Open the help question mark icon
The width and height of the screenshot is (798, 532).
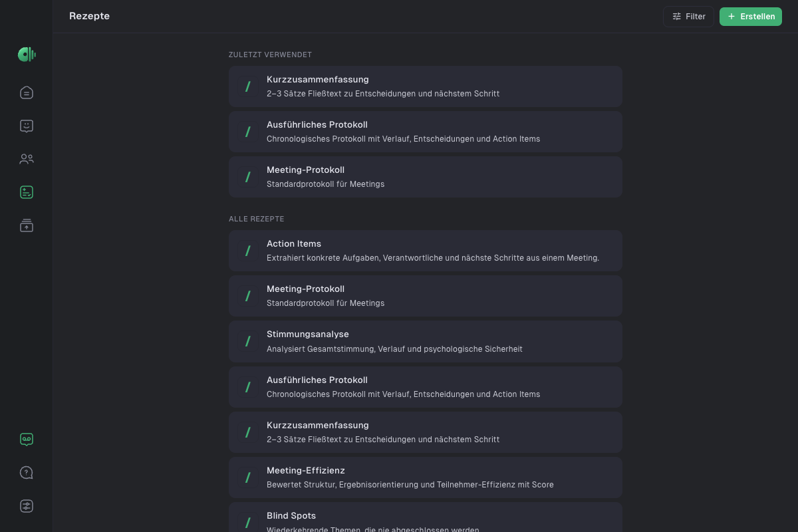27,473
